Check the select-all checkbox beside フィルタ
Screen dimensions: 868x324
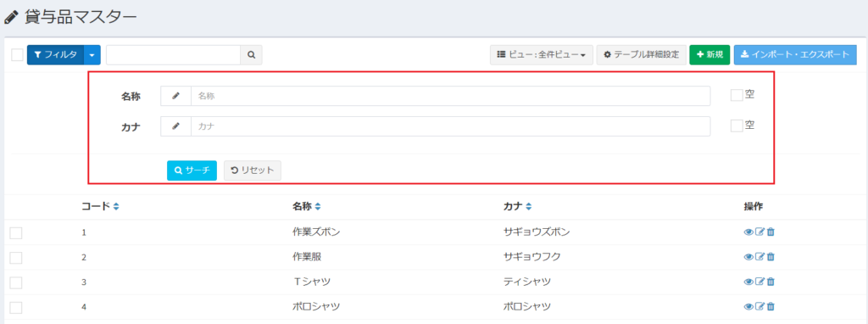pyautogui.click(x=17, y=55)
